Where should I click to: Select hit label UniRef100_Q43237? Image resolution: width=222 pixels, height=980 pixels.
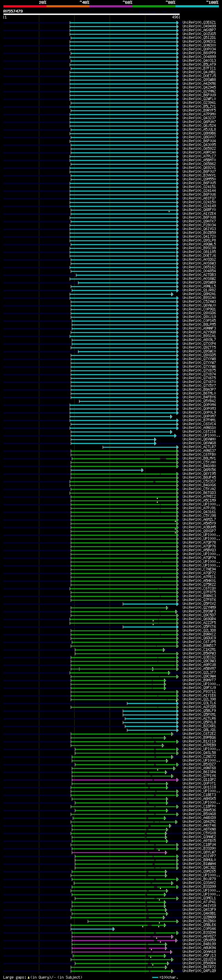[x=199, y=118]
